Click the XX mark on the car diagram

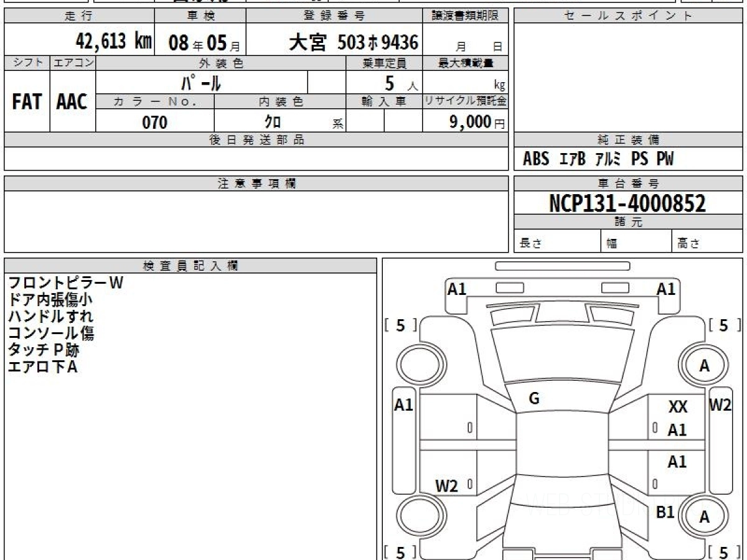(677, 408)
